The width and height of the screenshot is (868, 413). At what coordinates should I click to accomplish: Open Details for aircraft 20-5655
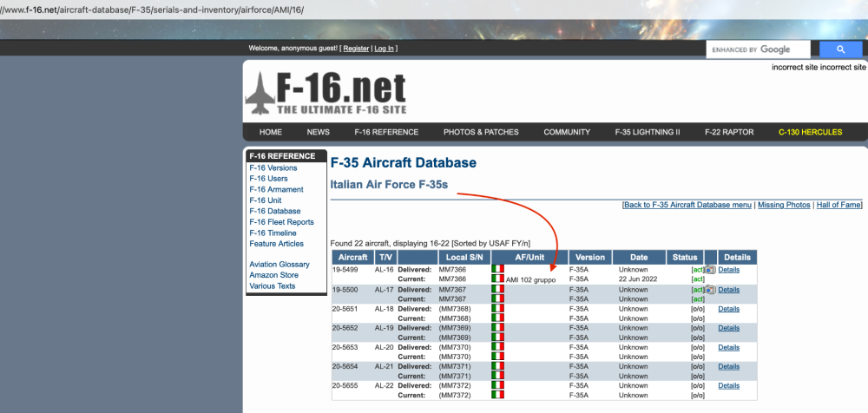point(728,385)
